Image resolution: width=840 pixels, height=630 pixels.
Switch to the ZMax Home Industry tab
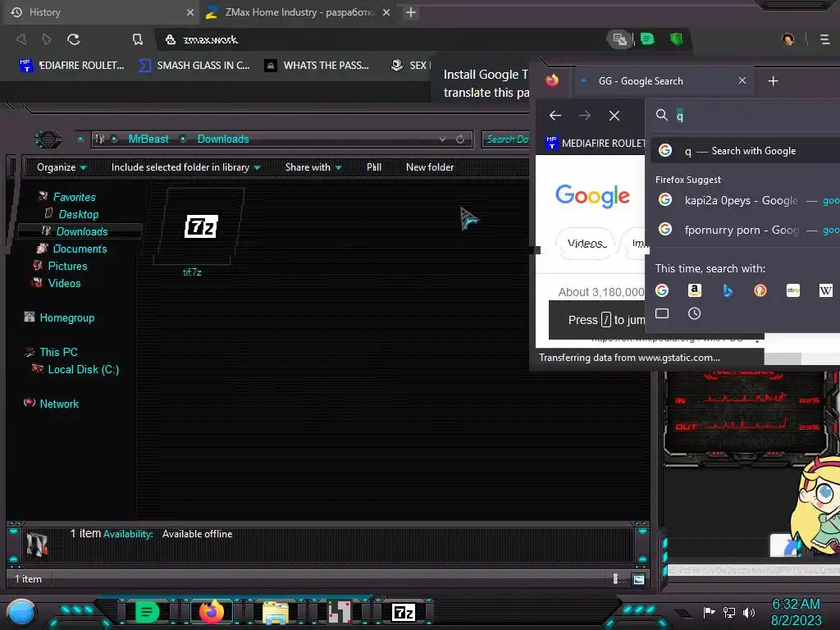pos(299,11)
